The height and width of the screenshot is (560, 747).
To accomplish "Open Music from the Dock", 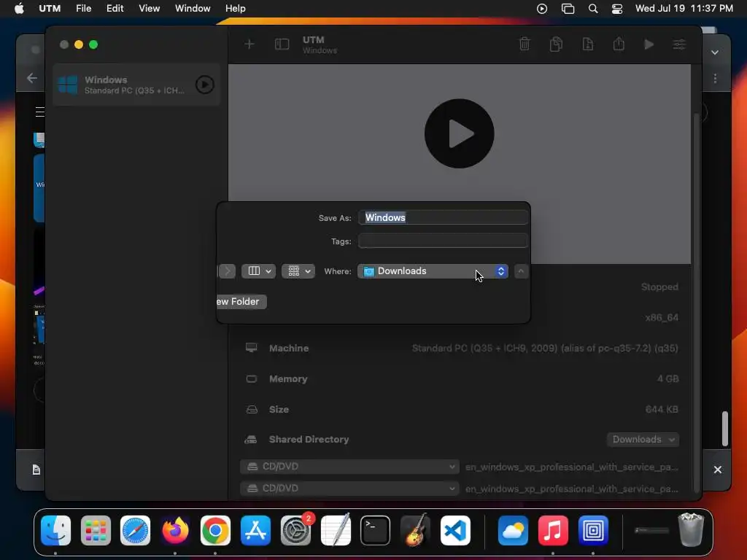I will tap(553, 530).
